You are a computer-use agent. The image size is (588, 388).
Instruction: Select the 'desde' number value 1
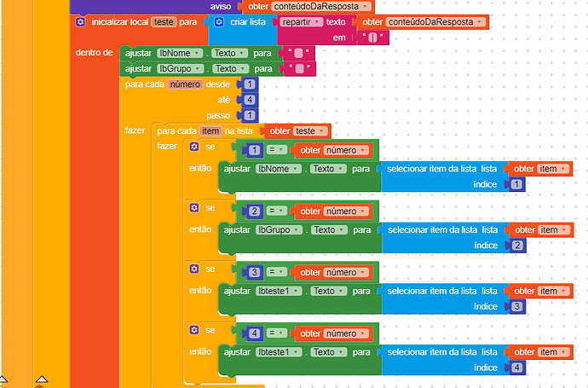click(x=249, y=84)
